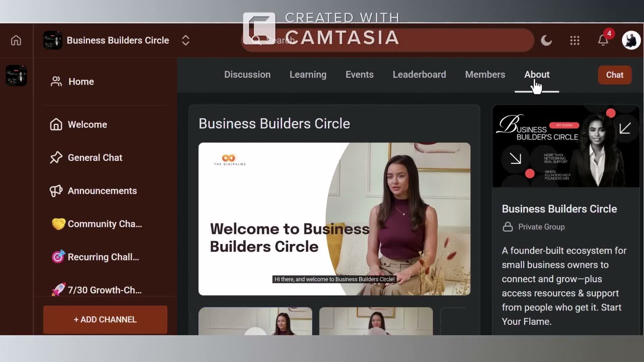This screenshot has width=644, height=362.
Task: Switch to the Leaderboard tab
Action: tap(419, 74)
